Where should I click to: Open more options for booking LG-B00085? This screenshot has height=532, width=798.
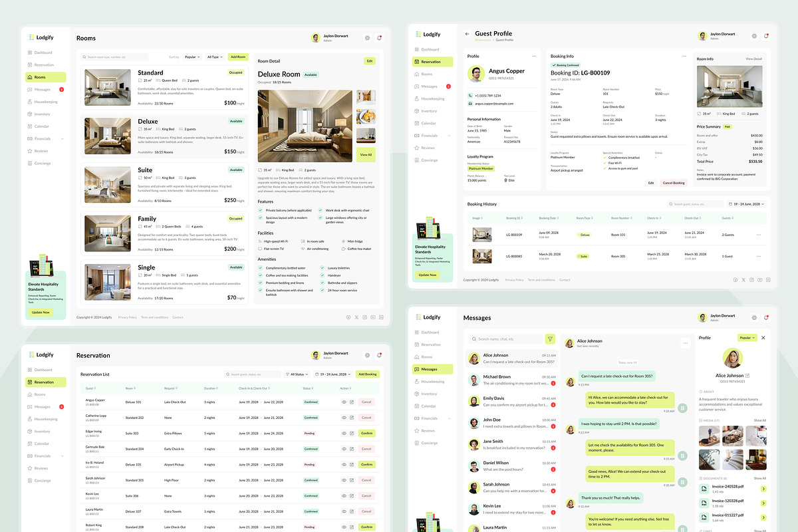coord(758,256)
